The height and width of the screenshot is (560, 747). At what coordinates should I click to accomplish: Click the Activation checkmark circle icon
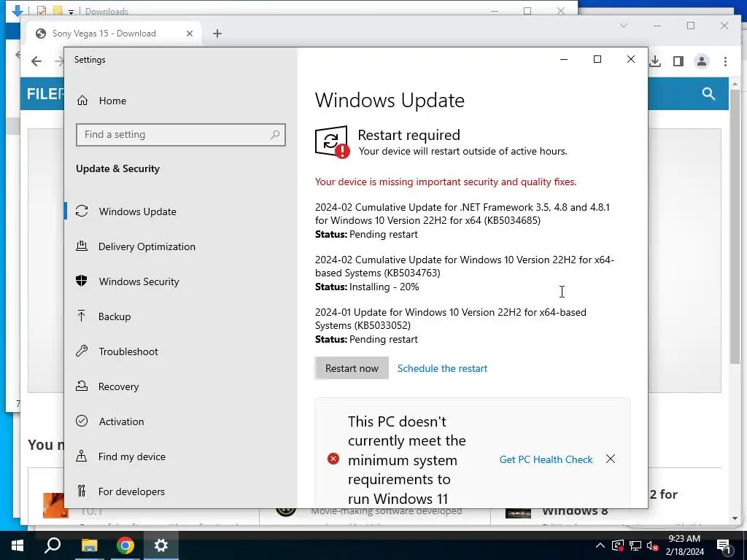[x=82, y=421]
